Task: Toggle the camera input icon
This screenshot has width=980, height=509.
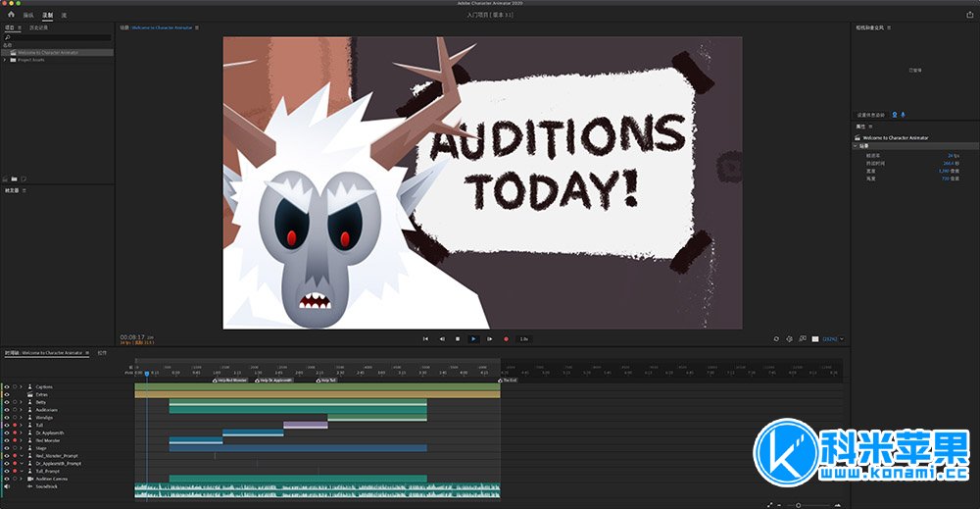Action: [x=895, y=115]
